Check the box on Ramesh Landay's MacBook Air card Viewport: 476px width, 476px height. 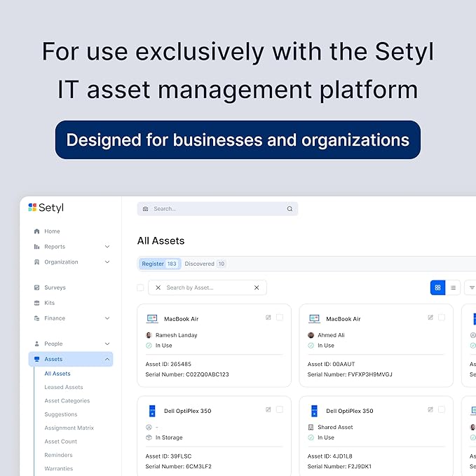pos(280,318)
